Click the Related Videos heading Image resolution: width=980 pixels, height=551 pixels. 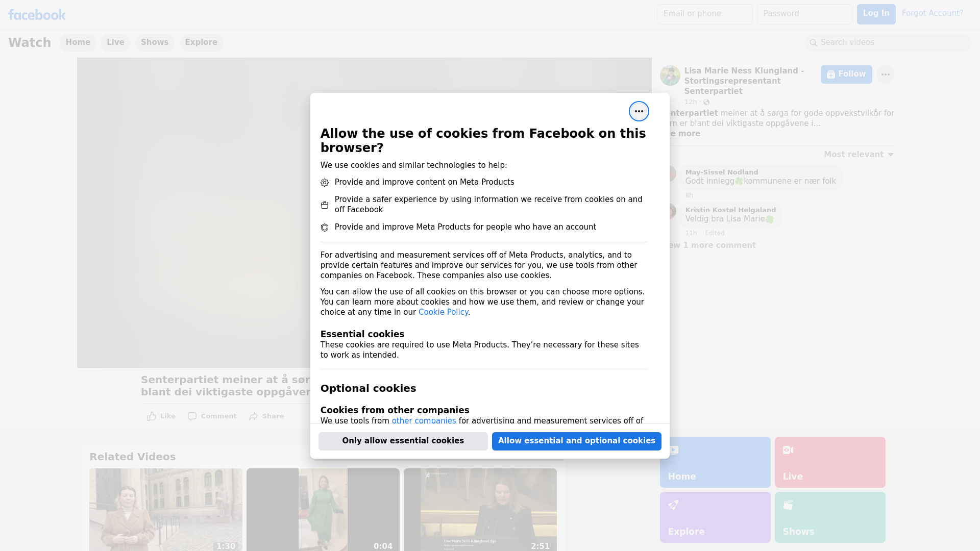(132, 457)
